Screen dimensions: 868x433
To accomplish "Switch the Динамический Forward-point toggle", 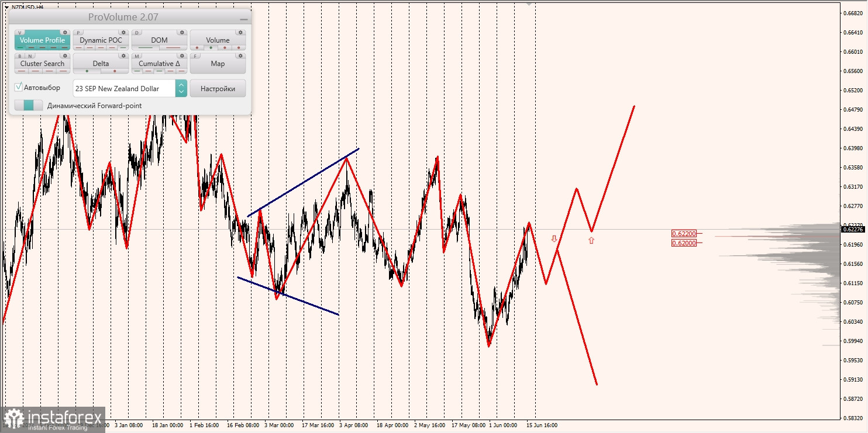I will [x=29, y=106].
